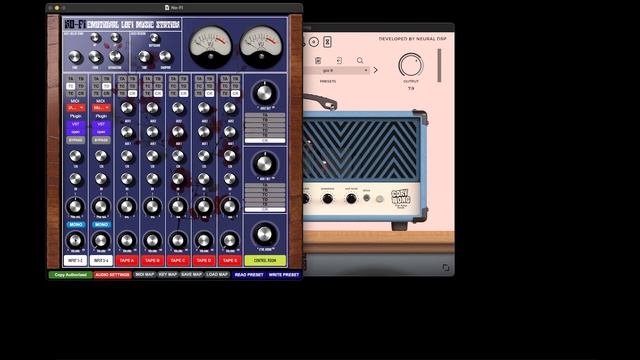Click WRITE PRESET
Image resolution: width=640 pixels, height=360 pixels.
[284, 275]
